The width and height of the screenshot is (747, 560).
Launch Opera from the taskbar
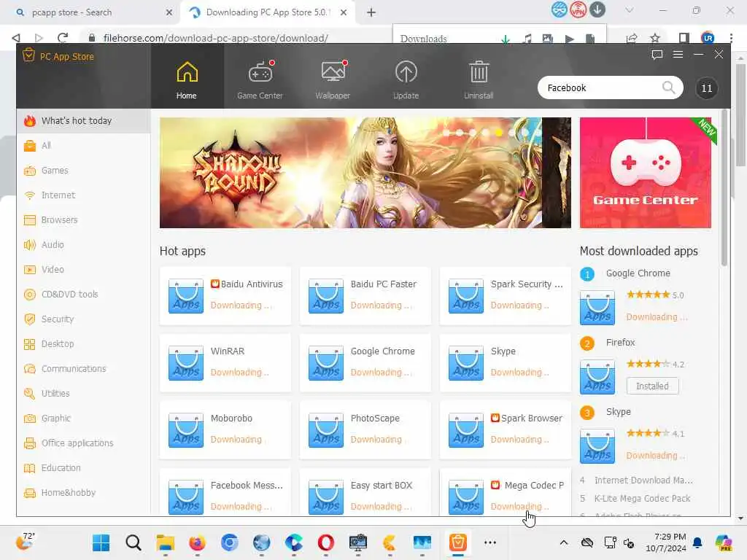pos(326,542)
